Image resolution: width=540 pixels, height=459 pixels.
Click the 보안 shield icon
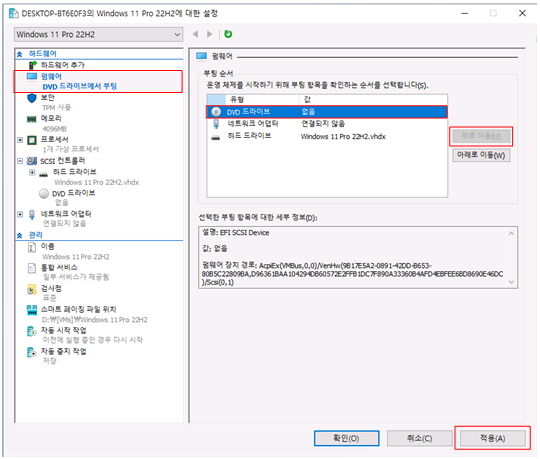(32, 98)
